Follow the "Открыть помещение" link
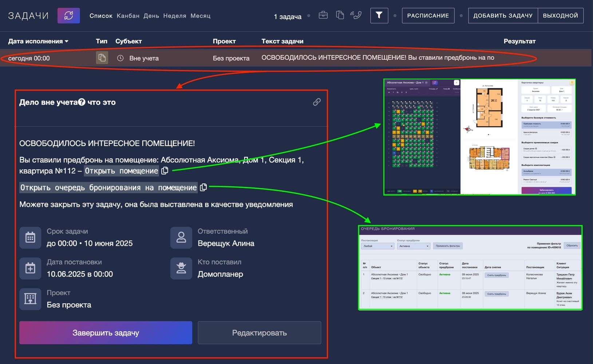This screenshot has width=593, height=364. pyautogui.click(x=122, y=171)
